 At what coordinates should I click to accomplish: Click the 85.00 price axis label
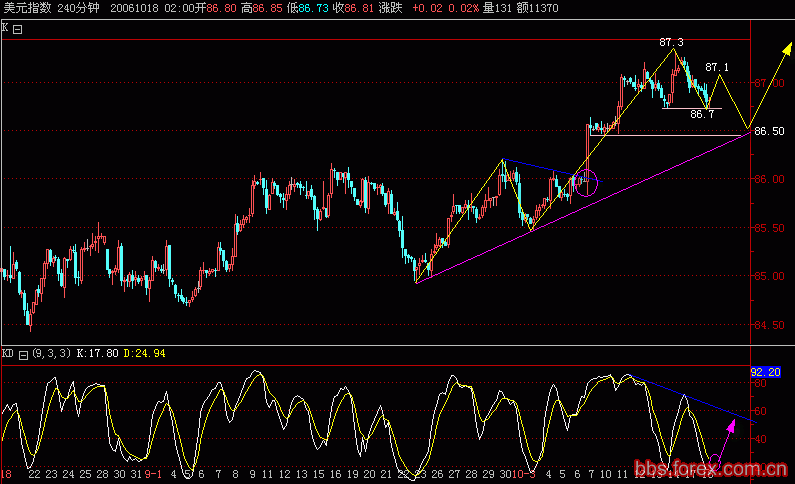pos(769,276)
